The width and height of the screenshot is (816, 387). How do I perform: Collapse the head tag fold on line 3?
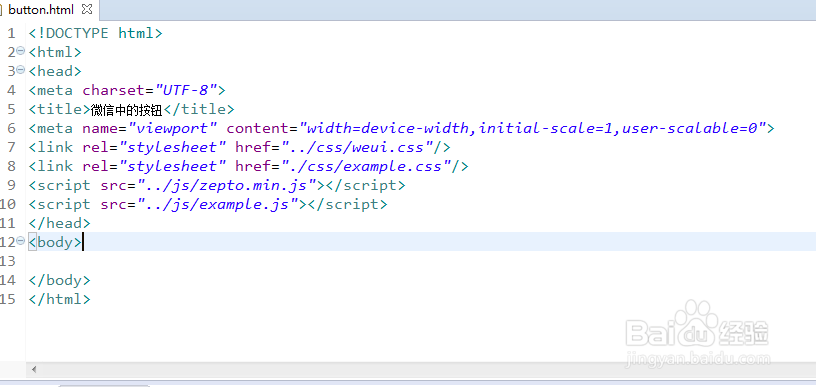(21, 70)
